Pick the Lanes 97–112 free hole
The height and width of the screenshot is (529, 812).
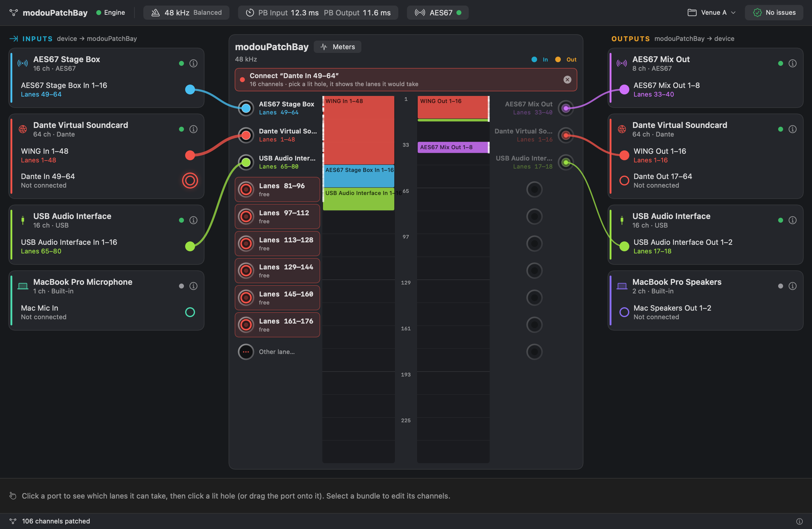277,217
